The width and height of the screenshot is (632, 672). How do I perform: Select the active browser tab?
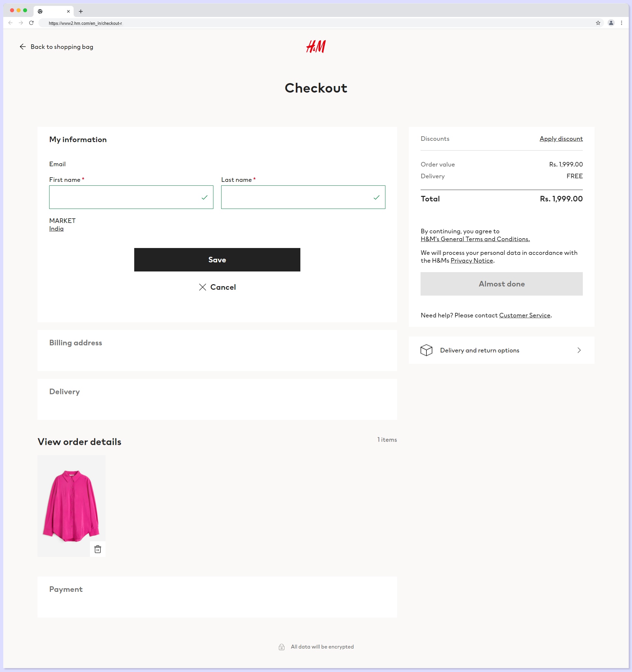coord(53,11)
